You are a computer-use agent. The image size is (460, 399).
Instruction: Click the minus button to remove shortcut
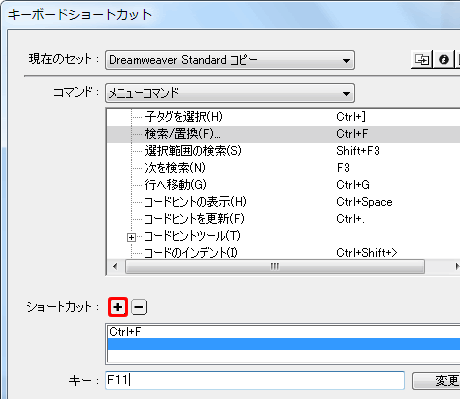(139, 307)
